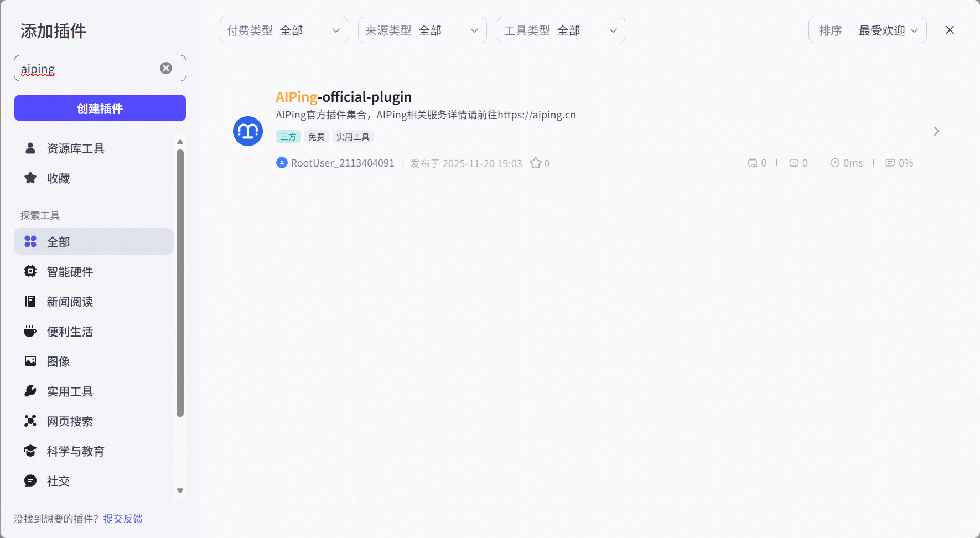Open the 付费类型 filter dropdown
This screenshot has width=980, height=538.
point(283,30)
